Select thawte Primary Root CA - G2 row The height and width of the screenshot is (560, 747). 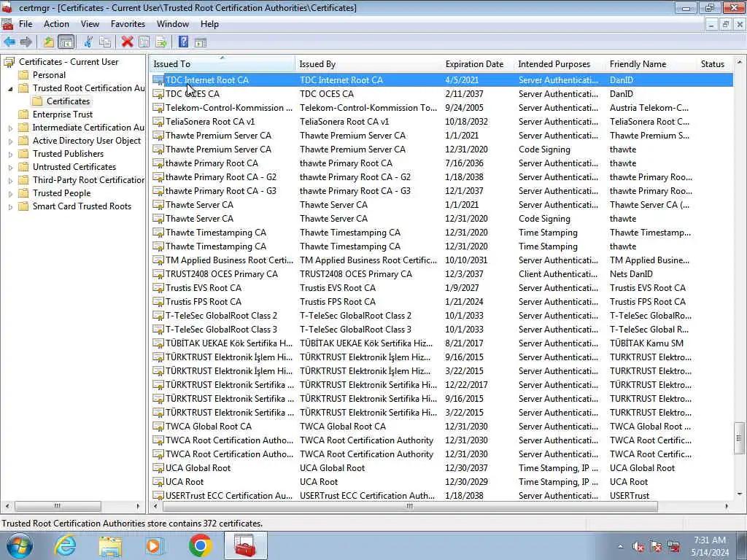pyautogui.click(x=442, y=177)
